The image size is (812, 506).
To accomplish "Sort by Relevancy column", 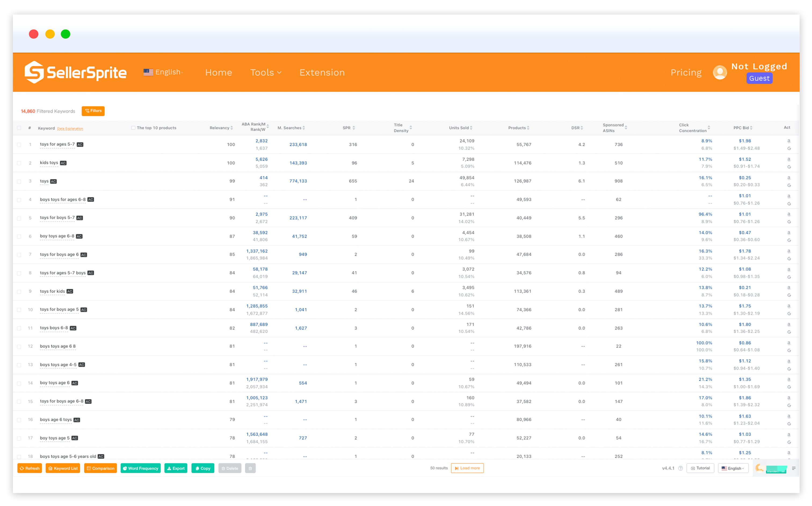I will pyautogui.click(x=221, y=128).
